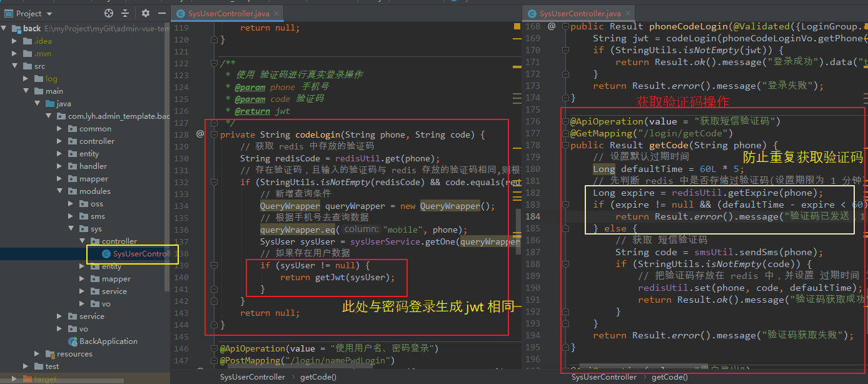The height and width of the screenshot is (384, 868).
Task: Click getCode() breadcrumb under right editor
Action: (x=669, y=377)
